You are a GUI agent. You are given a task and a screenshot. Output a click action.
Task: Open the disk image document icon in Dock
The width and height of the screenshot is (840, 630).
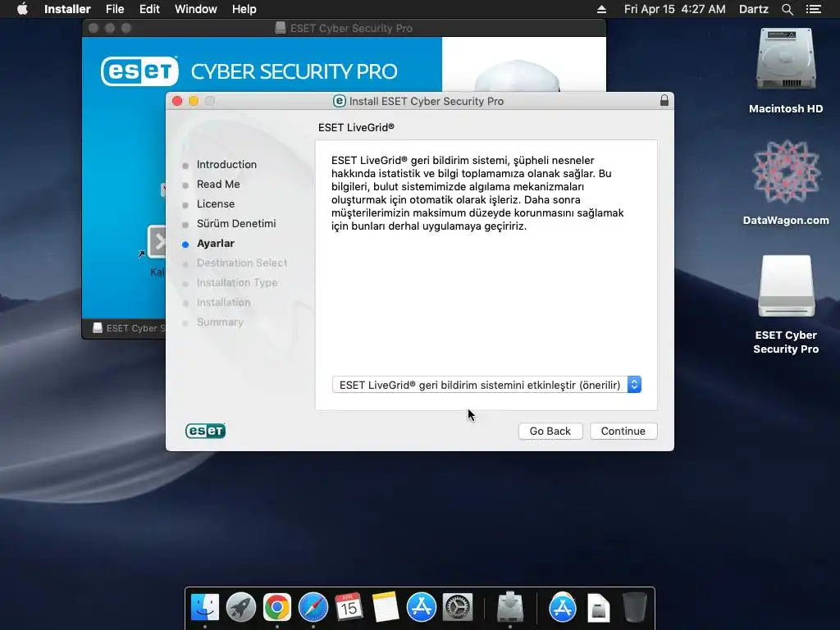(x=598, y=608)
